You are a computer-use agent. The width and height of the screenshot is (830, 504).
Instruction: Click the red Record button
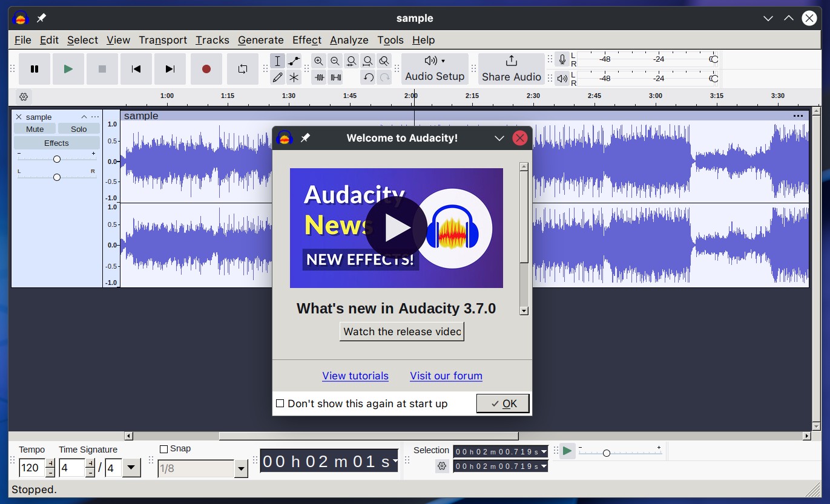click(x=206, y=69)
